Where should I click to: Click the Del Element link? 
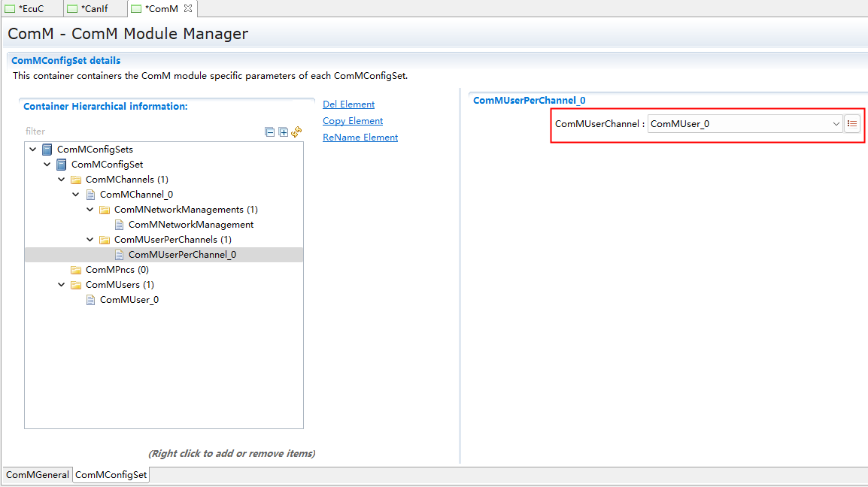[348, 104]
